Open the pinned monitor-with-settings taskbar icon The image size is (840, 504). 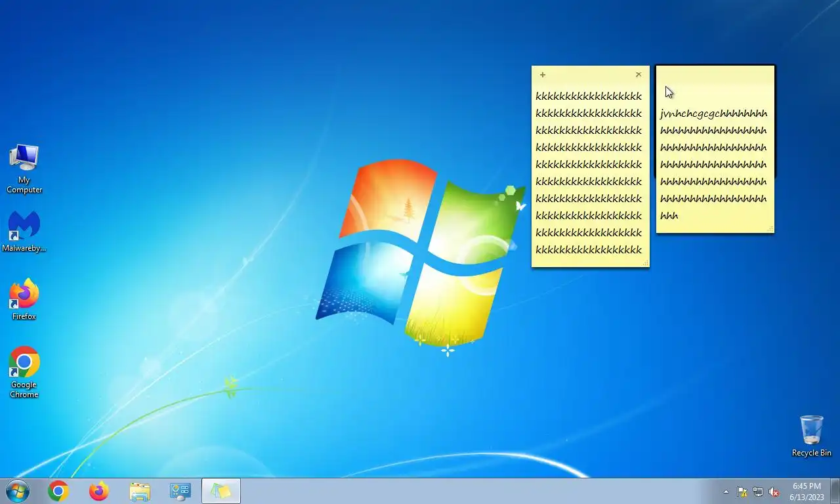pyautogui.click(x=180, y=491)
